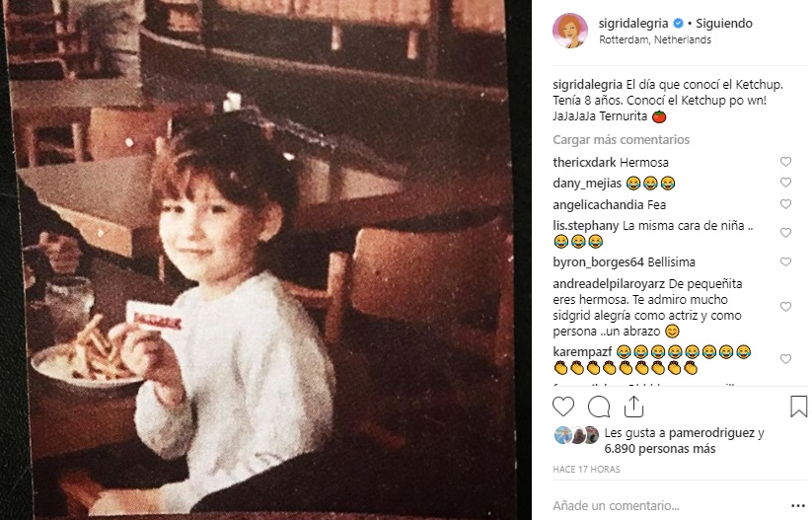
Task: Open sigridalegria profile avatar
Action: tap(570, 31)
